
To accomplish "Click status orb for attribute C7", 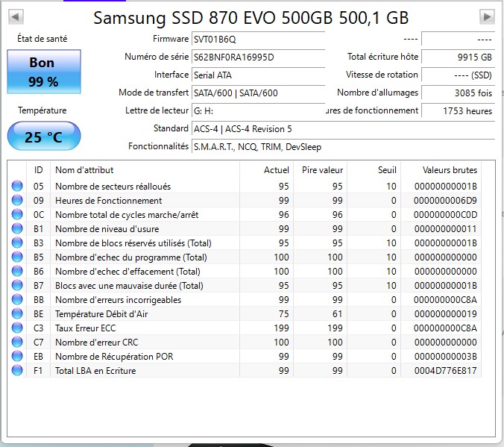I will (17, 342).
